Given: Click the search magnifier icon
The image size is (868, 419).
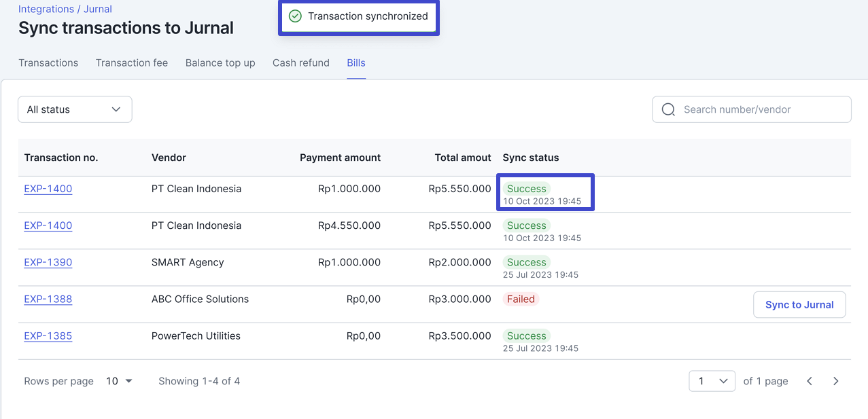Looking at the screenshot, I should [x=668, y=109].
